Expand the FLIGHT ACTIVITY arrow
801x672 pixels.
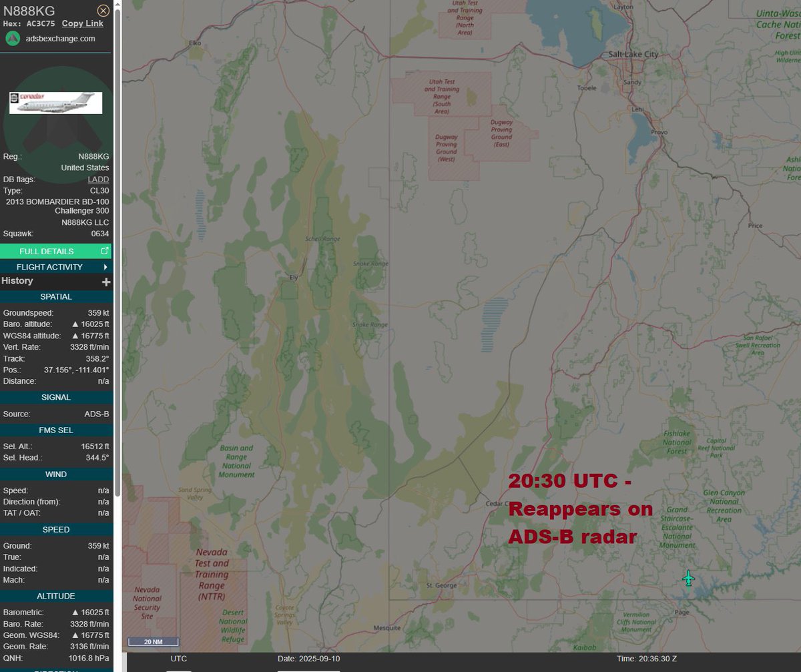(x=105, y=267)
